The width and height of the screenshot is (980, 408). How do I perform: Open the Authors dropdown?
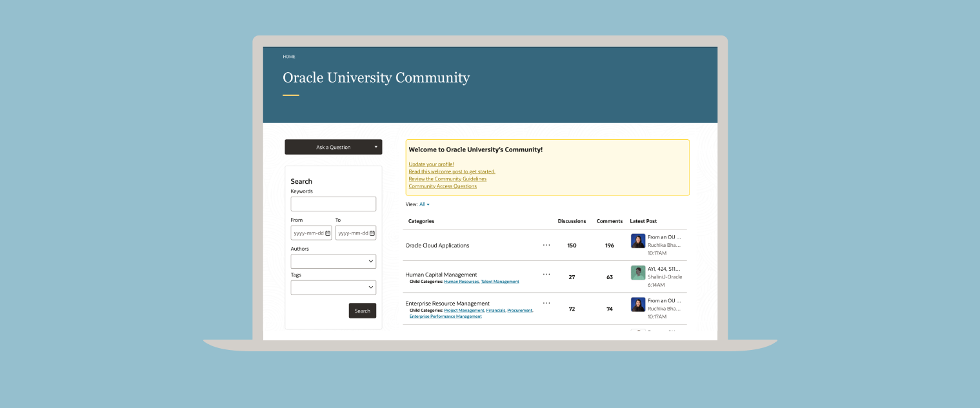[334, 261]
